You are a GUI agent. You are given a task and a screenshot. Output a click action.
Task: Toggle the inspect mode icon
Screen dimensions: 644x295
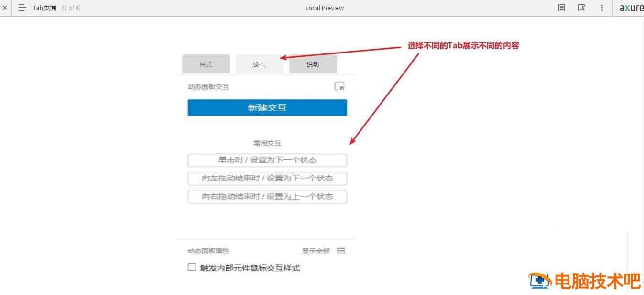coord(581,8)
